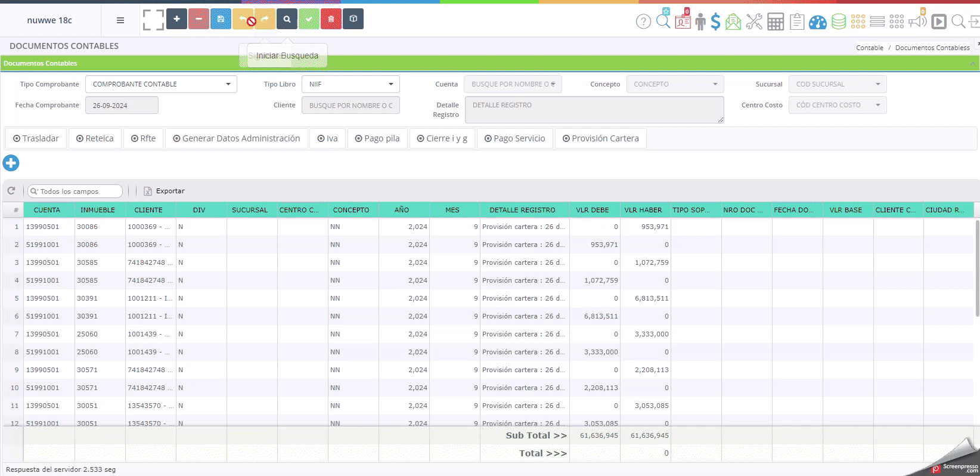Viewport: 980px width, 476px height.
Task: Click the green checkmark toolbar button
Action: [309, 19]
